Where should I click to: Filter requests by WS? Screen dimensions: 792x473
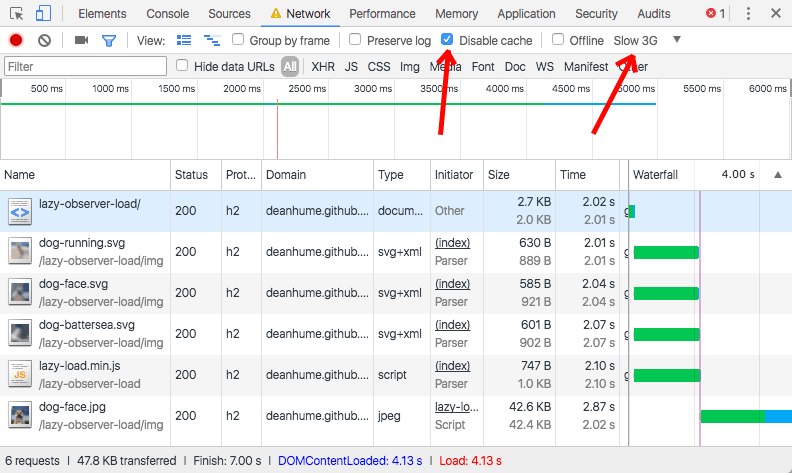pyautogui.click(x=544, y=67)
